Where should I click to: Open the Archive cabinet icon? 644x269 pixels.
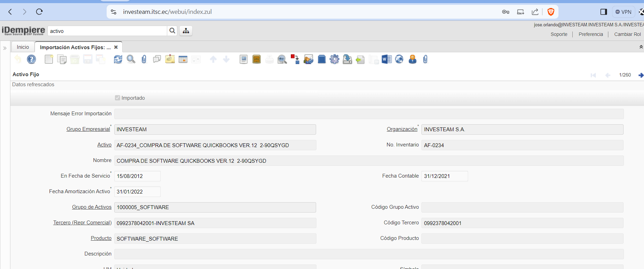(257, 60)
